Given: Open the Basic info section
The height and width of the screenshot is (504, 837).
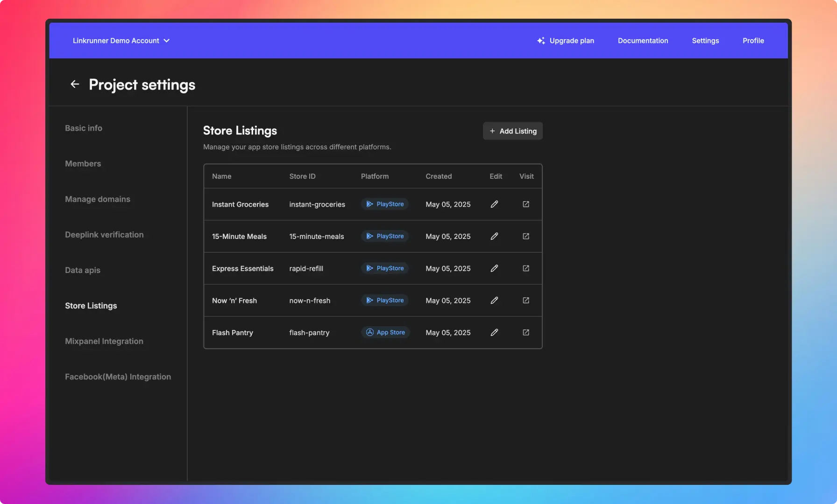Looking at the screenshot, I should [x=84, y=128].
